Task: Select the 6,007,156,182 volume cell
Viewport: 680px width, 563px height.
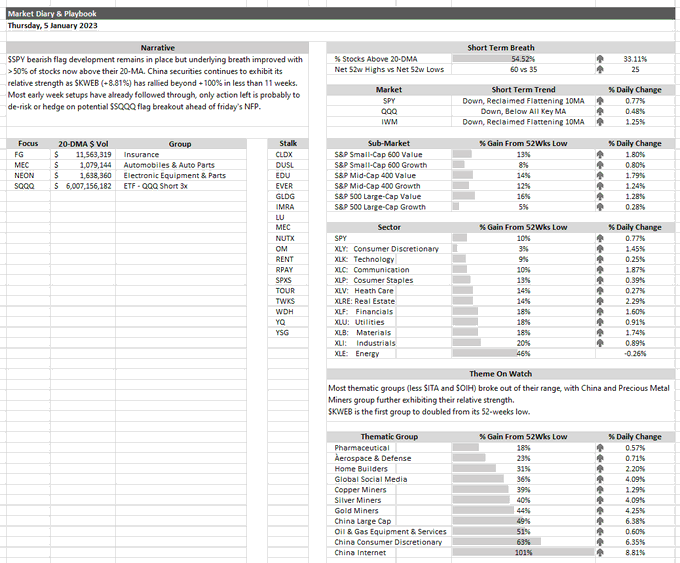Action: (83, 186)
